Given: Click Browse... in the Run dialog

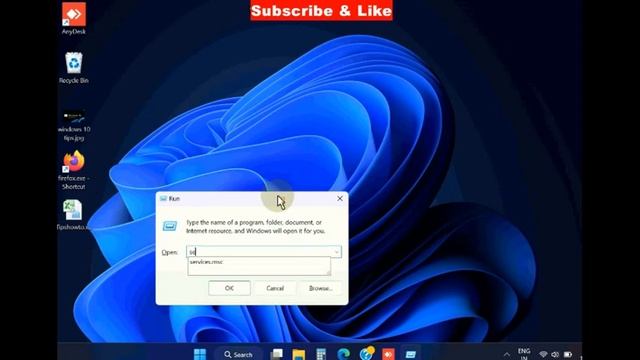Looking at the screenshot, I should [320, 288].
